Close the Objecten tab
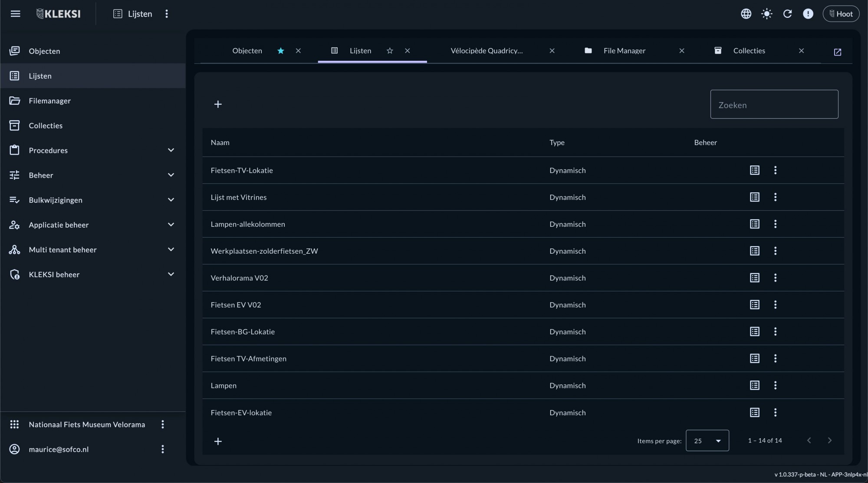 coord(298,51)
